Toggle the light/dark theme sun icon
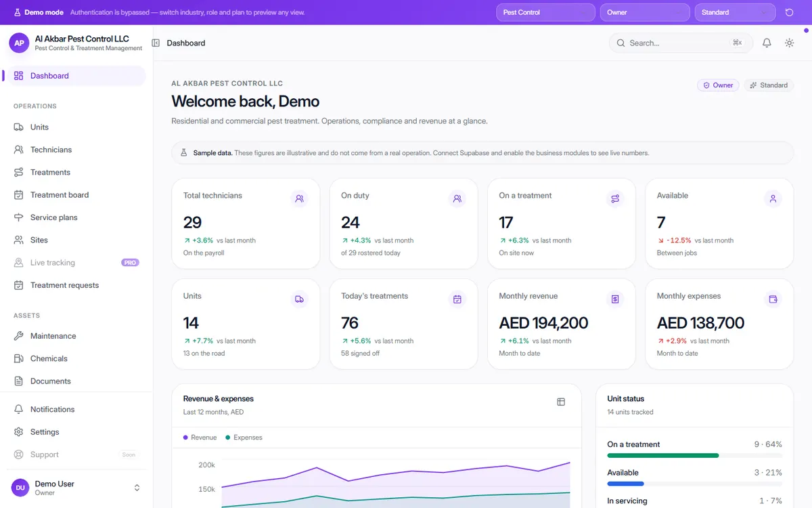812x508 pixels. pos(789,43)
